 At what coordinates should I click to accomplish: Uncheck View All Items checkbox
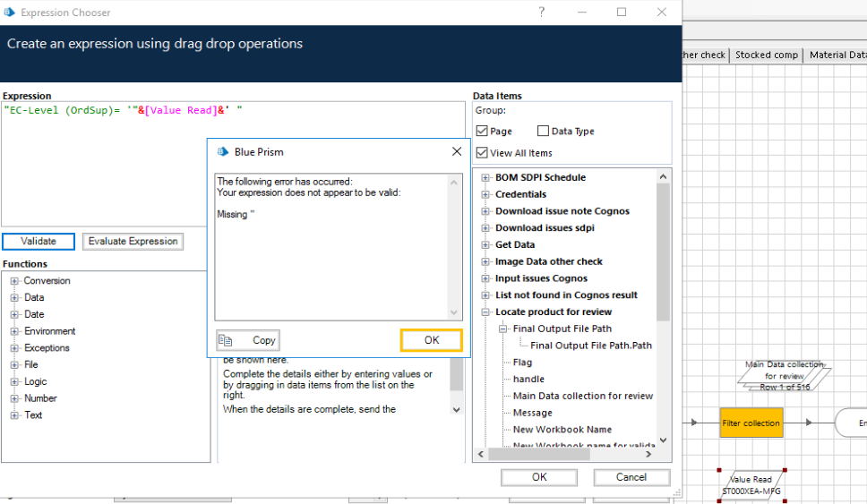483,153
